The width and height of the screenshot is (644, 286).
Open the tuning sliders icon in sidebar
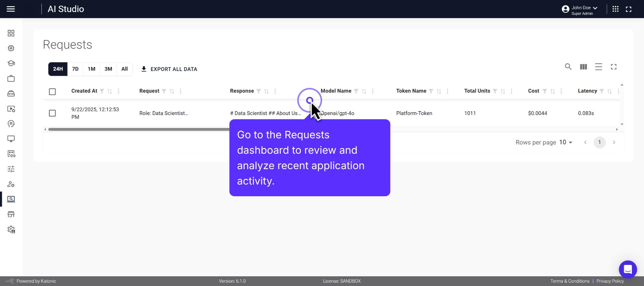tap(11, 169)
